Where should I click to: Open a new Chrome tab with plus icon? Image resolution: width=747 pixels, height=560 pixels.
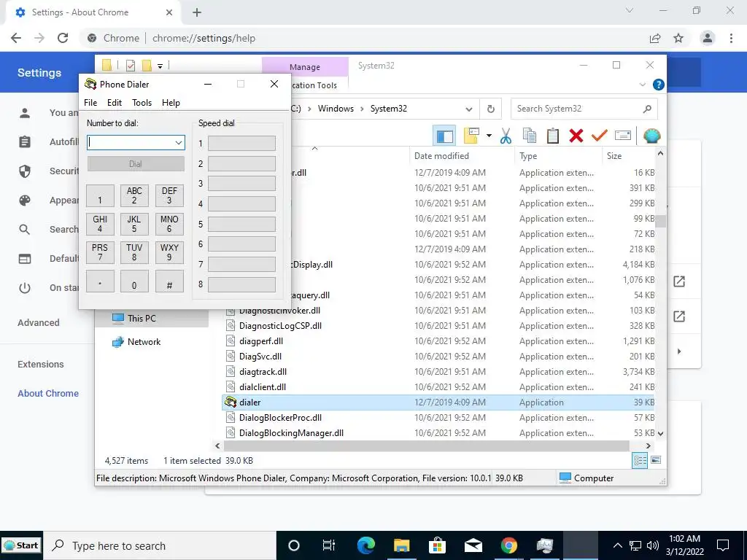[197, 13]
